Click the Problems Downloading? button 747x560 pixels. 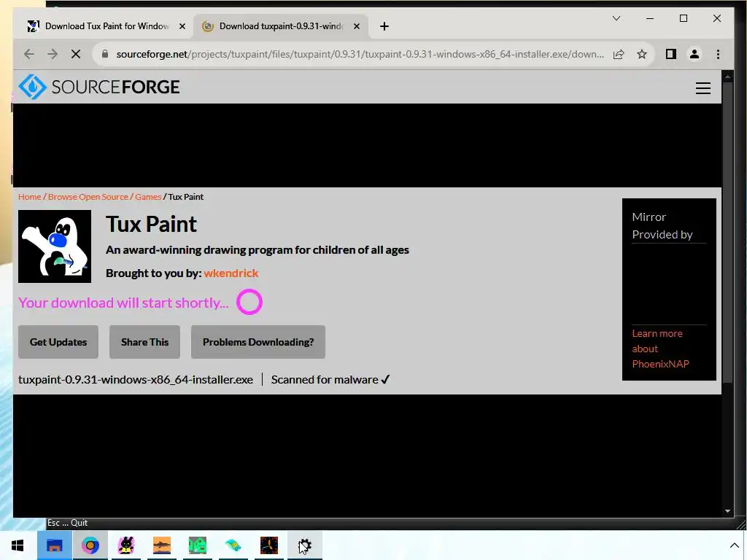[258, 342]
